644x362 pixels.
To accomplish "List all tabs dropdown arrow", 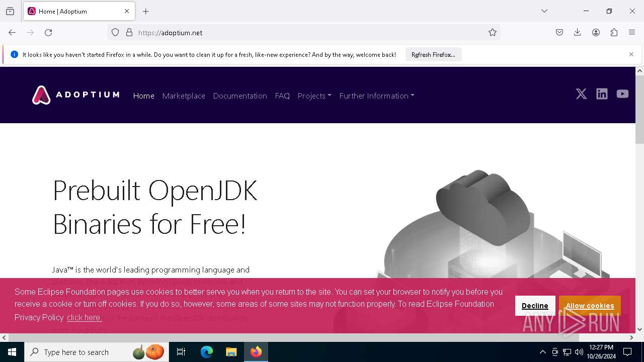I will 544,11.
